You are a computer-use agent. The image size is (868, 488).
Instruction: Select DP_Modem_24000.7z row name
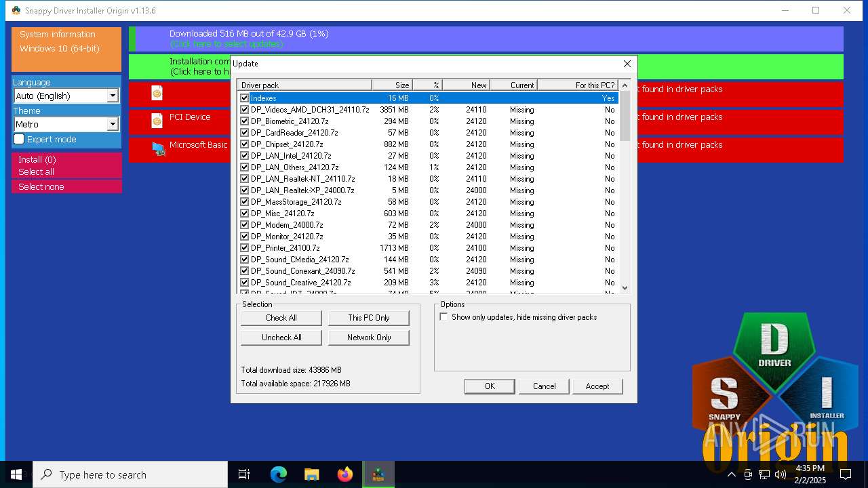tap(287, 225)
